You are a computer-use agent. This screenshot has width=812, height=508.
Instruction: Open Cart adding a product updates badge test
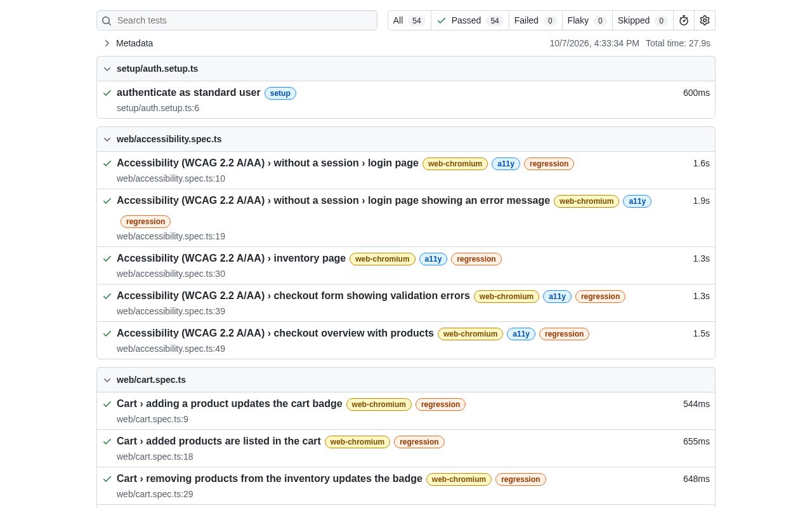(230, 404)
